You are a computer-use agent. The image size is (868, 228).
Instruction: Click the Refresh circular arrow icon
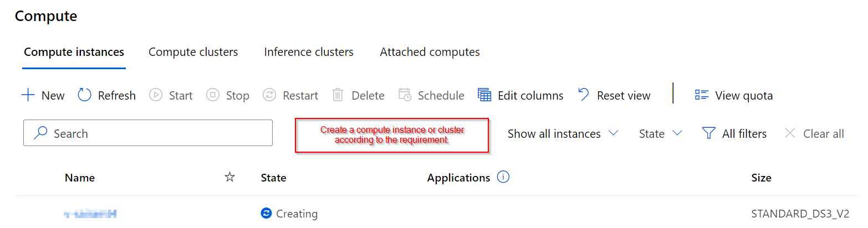tap(84, 95)
